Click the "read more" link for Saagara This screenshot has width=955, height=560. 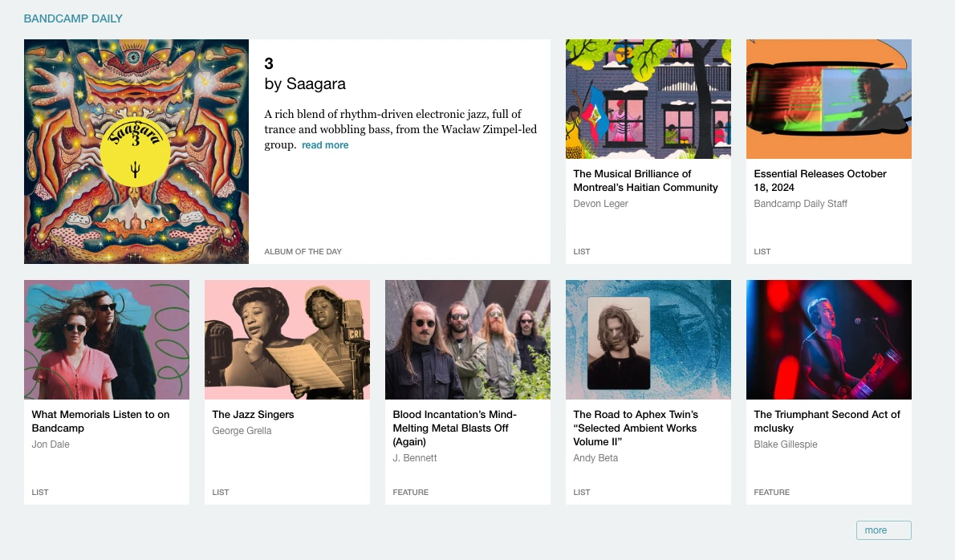[325, 145]
